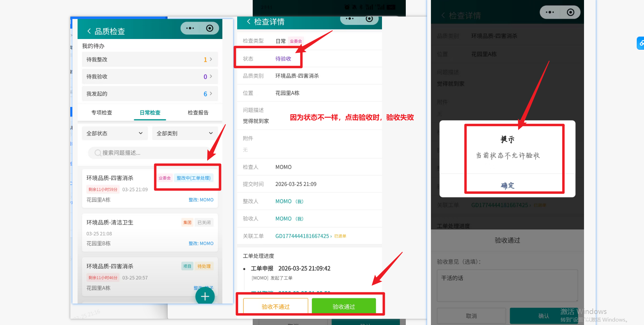Viewport: 644px width, 325px height.
Task: Expand the 全部状态 filter dropdown
Action: [114, 134]
